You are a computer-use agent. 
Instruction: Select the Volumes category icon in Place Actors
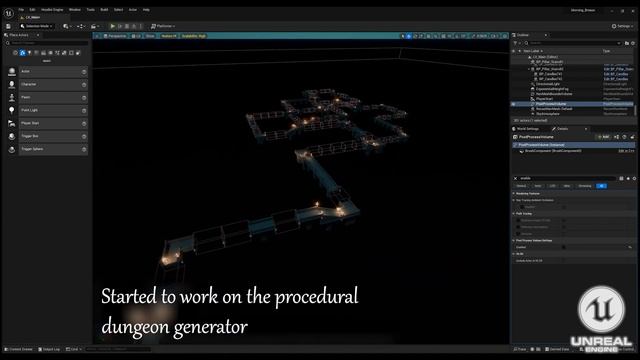click(x=71, y=53)
